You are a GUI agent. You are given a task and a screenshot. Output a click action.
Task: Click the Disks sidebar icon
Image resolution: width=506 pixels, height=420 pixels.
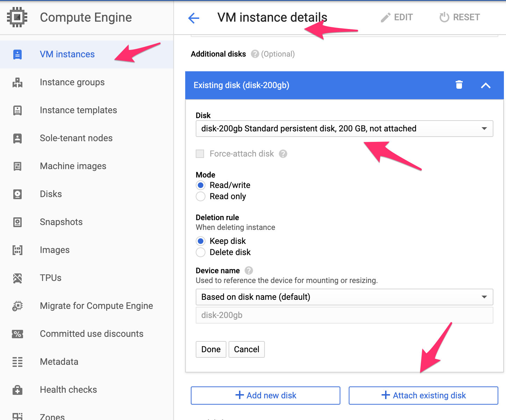pyautogui.click(x=17, y=194)
